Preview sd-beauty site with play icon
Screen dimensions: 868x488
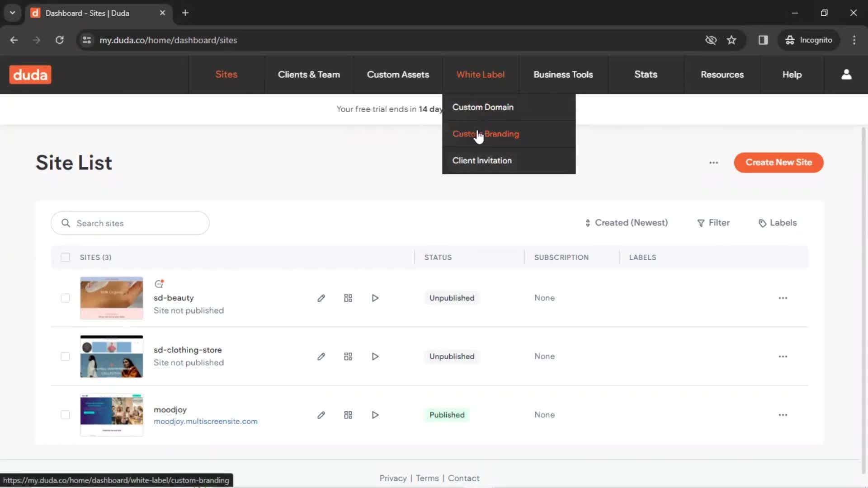tap(375, 298)
